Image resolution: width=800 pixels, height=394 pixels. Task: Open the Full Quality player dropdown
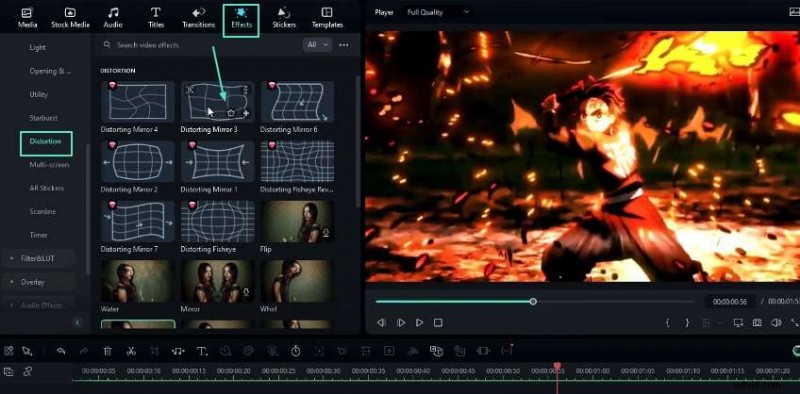(438, 12)
